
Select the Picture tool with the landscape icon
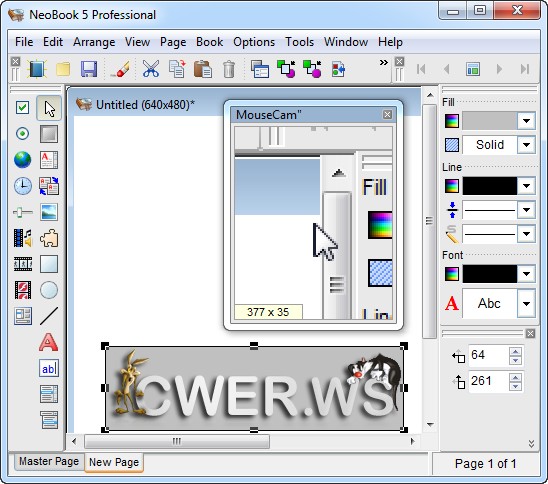49,212
